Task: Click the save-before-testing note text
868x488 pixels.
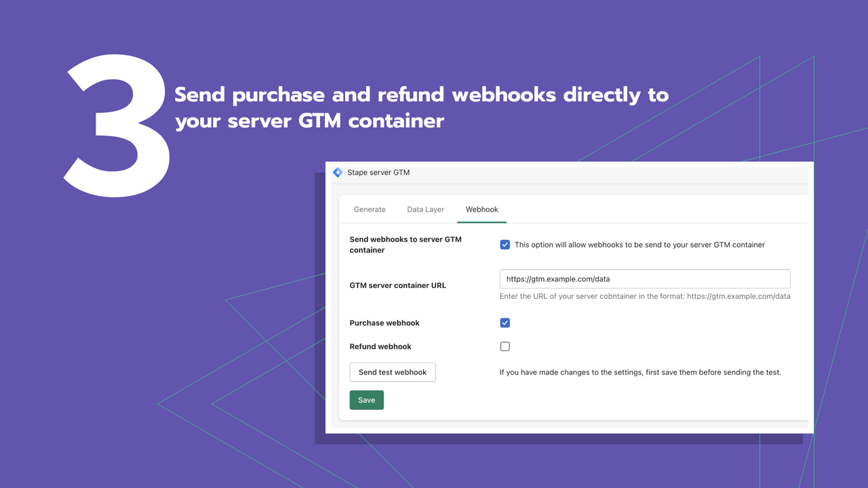Action: click(640, 372)
